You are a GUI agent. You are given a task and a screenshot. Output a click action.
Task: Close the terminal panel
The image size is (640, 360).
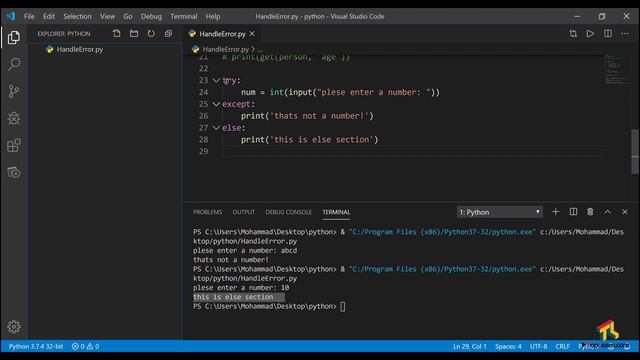[x=625, y=212]
